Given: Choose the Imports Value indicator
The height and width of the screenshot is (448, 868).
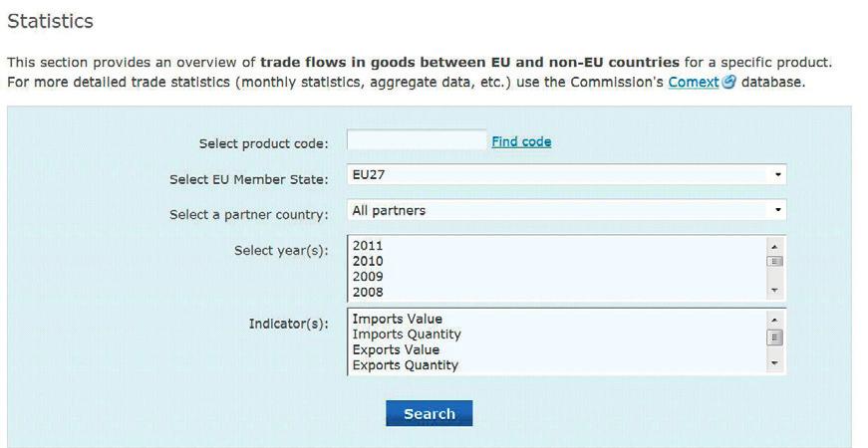Looking at the screenshot, I should click(x=397, y=319).
